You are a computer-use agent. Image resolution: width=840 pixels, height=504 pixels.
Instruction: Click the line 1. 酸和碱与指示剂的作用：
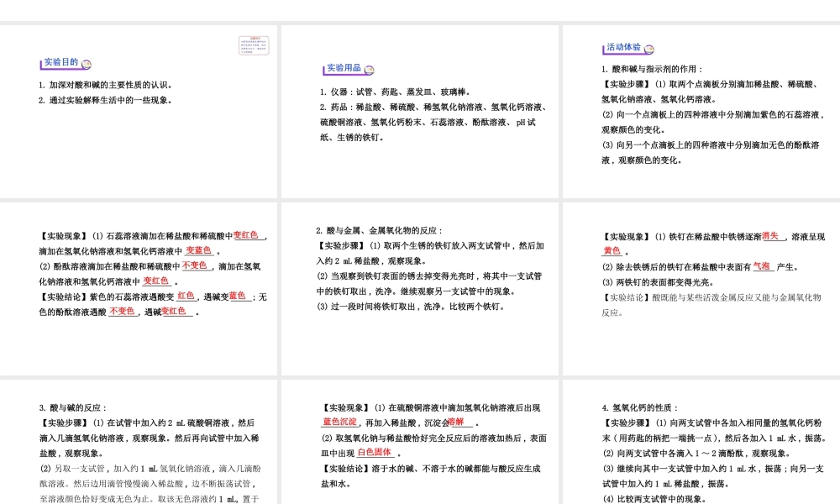(652, 69)
